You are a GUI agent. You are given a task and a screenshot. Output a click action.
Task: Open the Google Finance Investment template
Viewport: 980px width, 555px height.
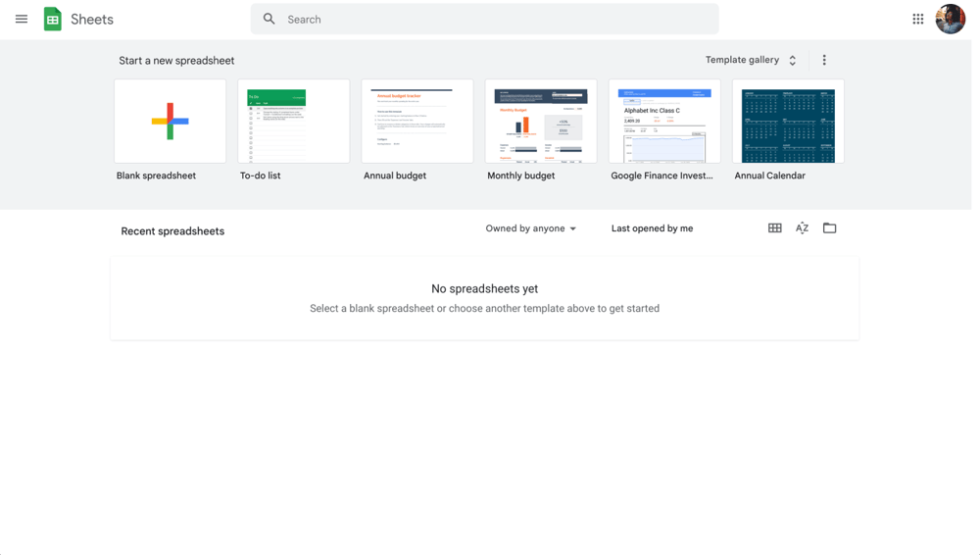coord(664,122)
